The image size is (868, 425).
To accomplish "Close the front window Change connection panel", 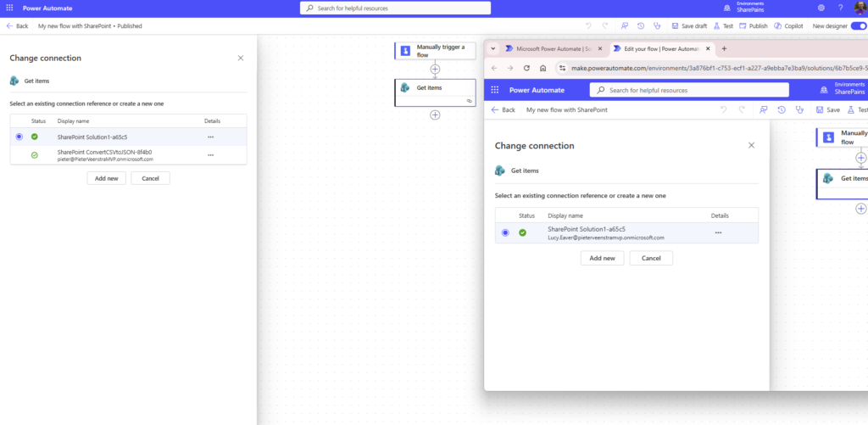I will click(x=751, y=145).
